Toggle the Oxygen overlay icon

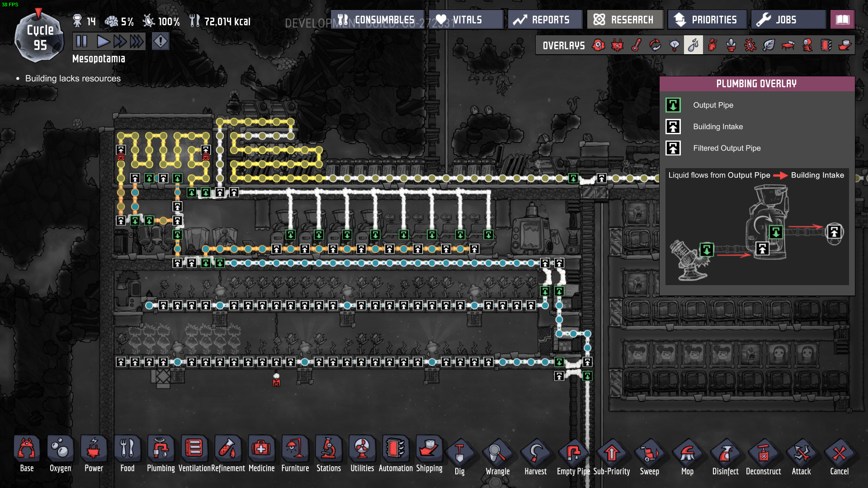click(599, 45)
